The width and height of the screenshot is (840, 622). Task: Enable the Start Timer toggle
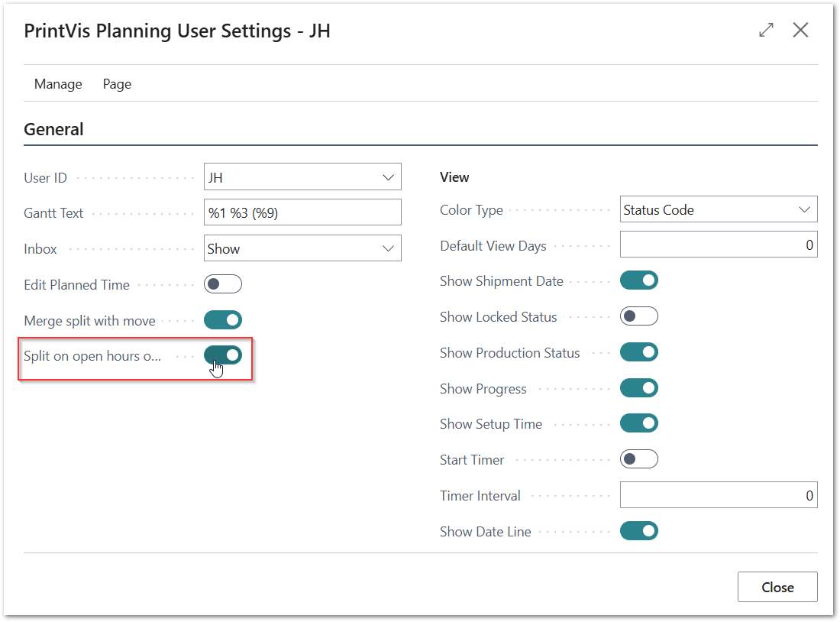click(639, 459)
